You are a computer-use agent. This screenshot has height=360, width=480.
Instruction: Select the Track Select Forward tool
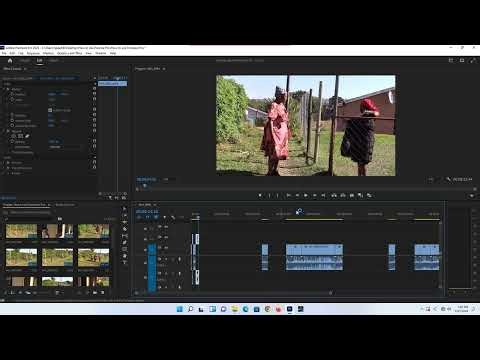125,215
